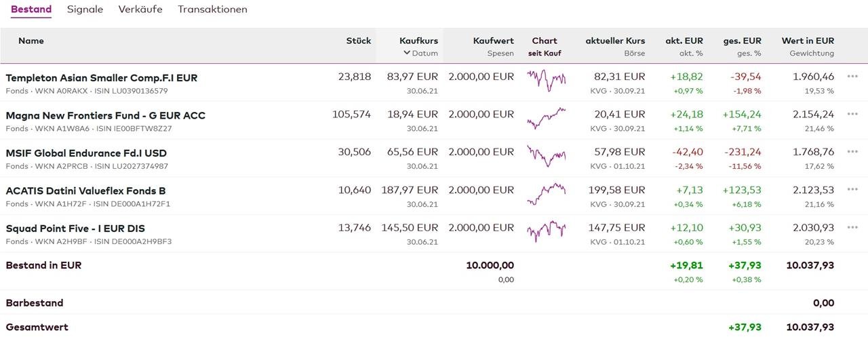868x337 pixels.
Task: Open options menu for Magna New Frontiers fund
Action: point(852,114)
